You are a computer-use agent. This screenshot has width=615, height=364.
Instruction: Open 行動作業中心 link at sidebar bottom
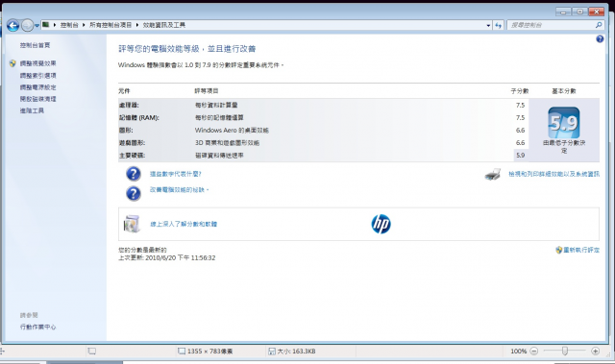38,328
